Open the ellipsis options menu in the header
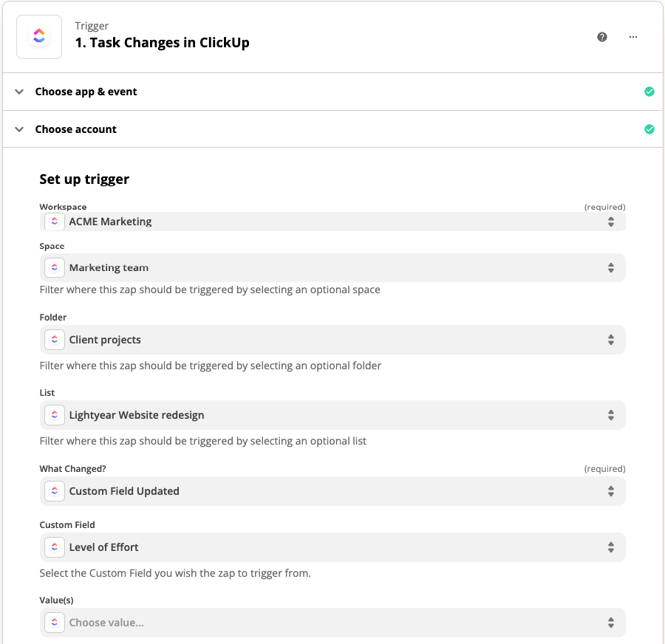 coord(632,36)
